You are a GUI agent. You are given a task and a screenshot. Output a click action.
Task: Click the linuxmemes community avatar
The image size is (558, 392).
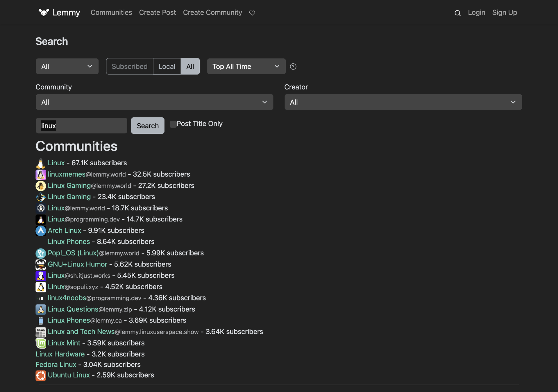(41, 175)
